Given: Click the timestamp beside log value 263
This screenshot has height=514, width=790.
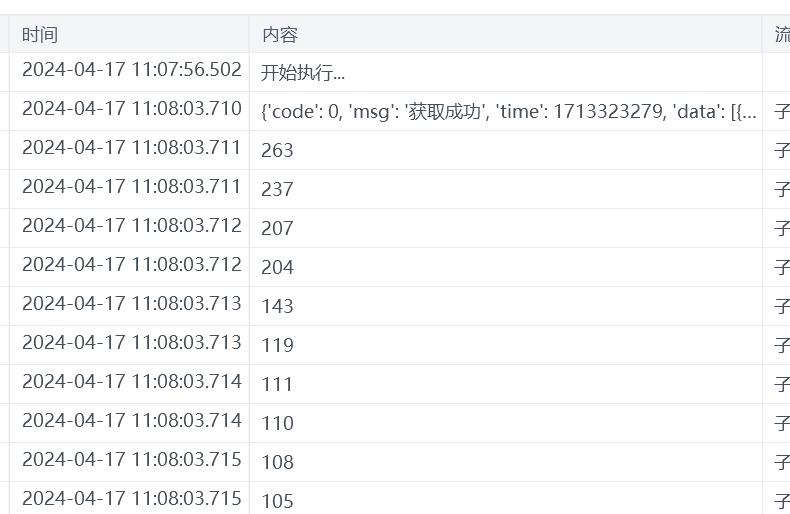Looking at the screenshot, I should pos(132,147).
